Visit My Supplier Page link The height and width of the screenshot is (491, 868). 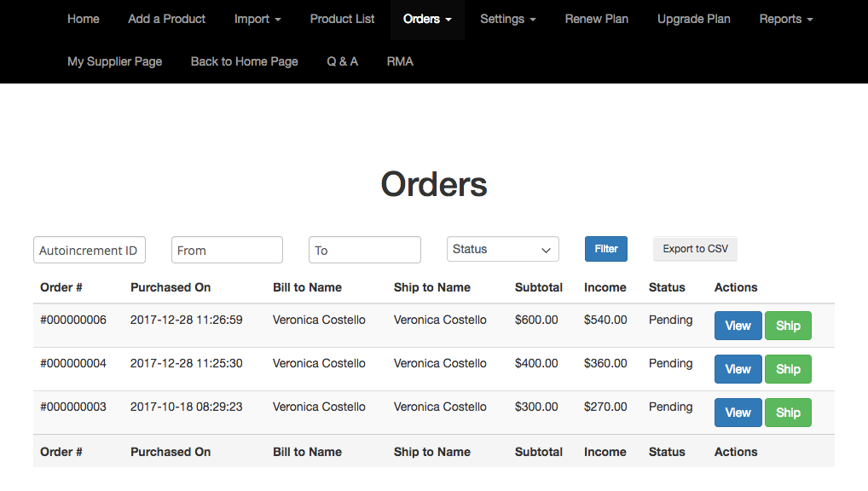coord(114,61)
